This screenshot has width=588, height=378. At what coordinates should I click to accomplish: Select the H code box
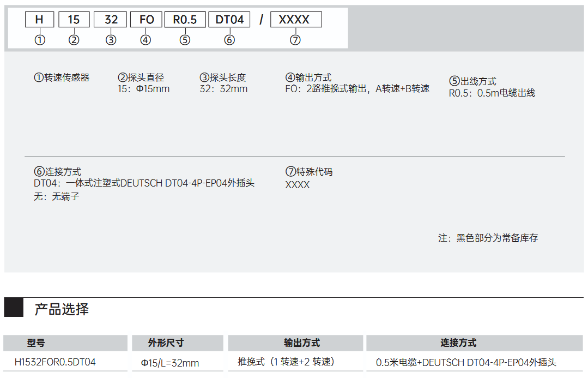point(40,20)
